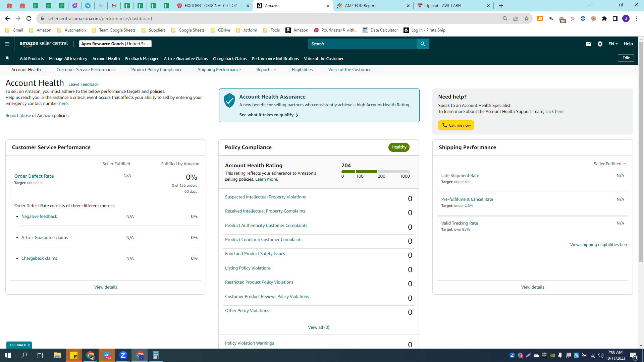
Task: Open the Suppliers bookmark folder
Action: point(153,30)
